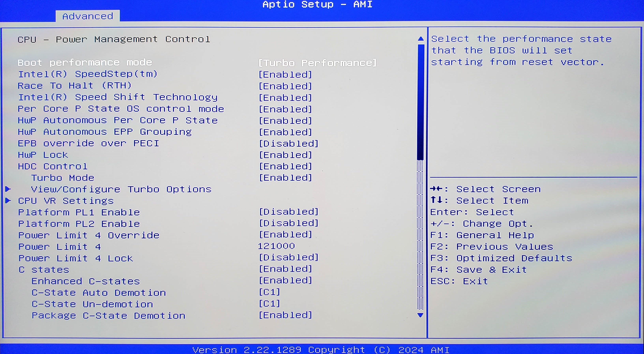Viewport: 644px width, 354px height.
Task: Toggle Platform PL1 Enable Disabled value
Action: point(288,212)
